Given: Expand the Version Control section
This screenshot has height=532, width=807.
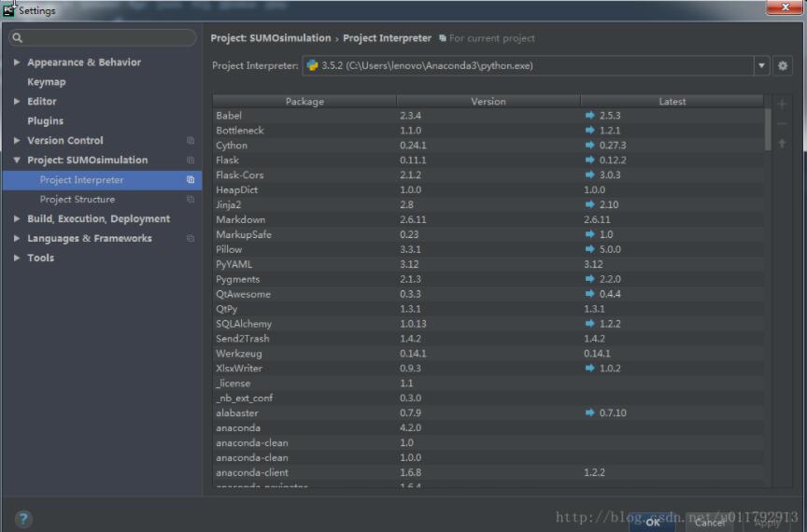Looking at the screenshot, I should (17, 140).
